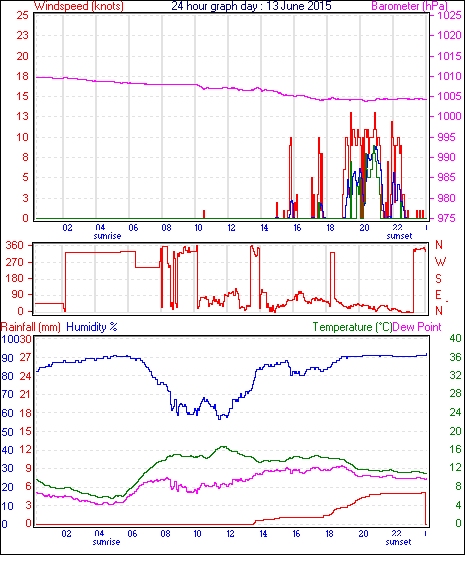Click the Temperature (°C) legend label
465x563 pixels.
352,327
